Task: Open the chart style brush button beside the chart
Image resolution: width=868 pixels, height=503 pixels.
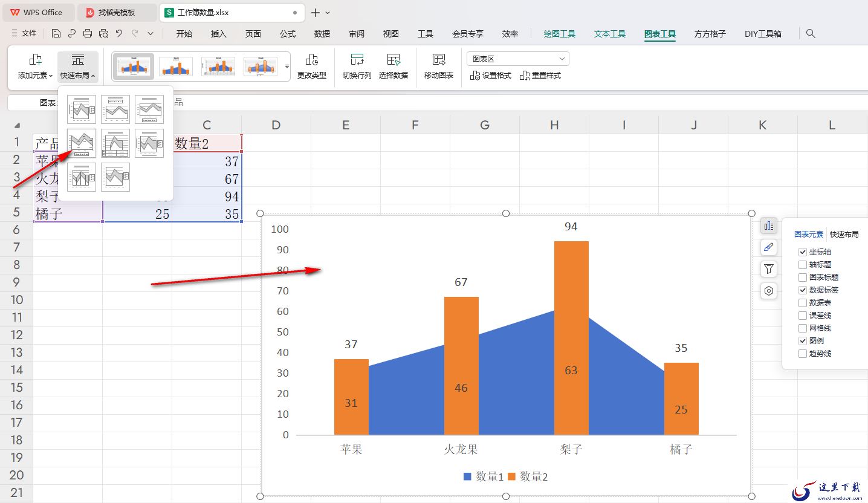Action: [768, 247]
